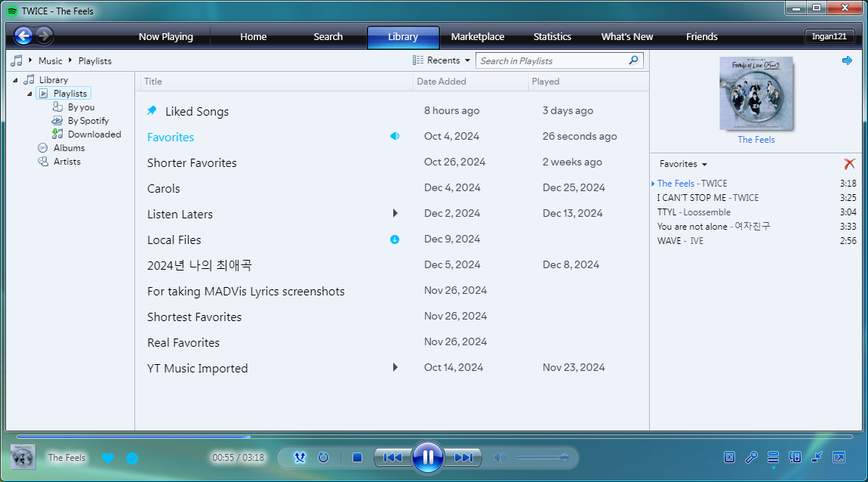Expand the Listen Laters folder arrow

395,213
